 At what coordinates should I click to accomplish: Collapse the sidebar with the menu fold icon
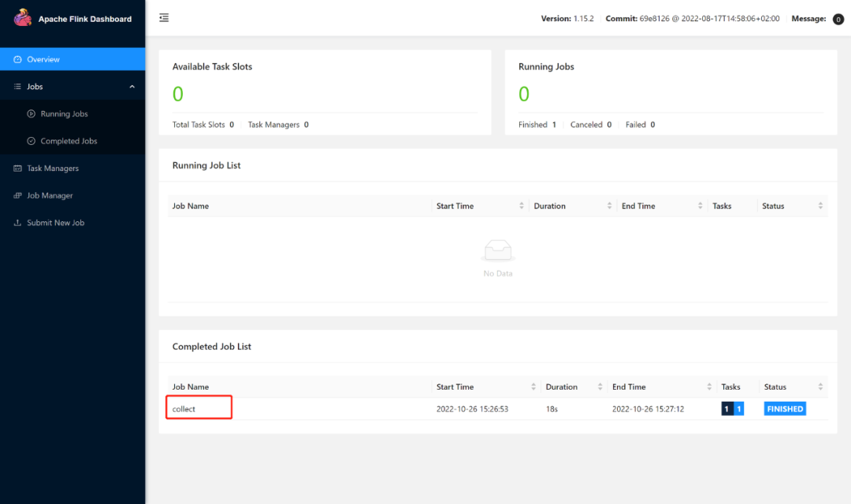[164, 18]
